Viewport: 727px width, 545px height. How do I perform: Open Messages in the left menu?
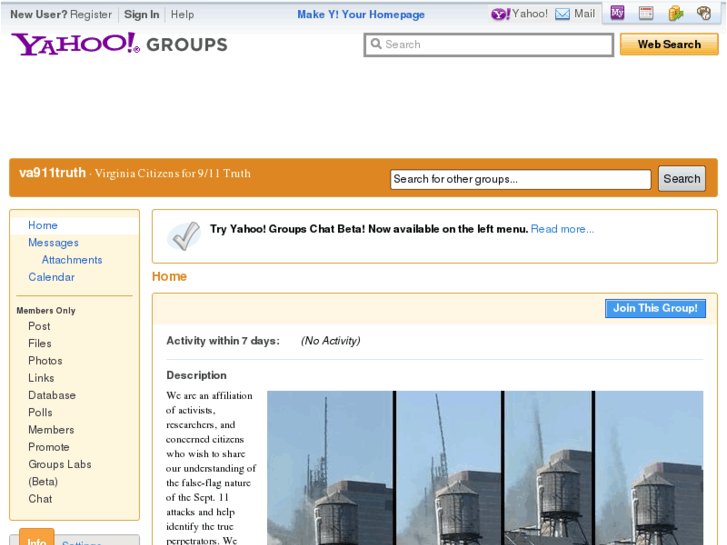(x=53, y=243)
